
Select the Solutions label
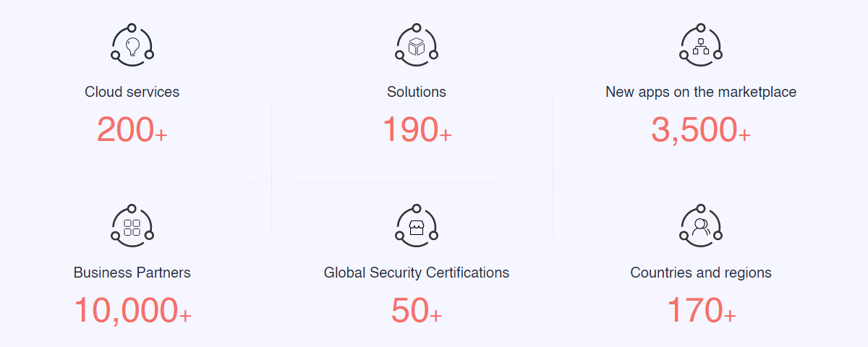click(417, 92)
